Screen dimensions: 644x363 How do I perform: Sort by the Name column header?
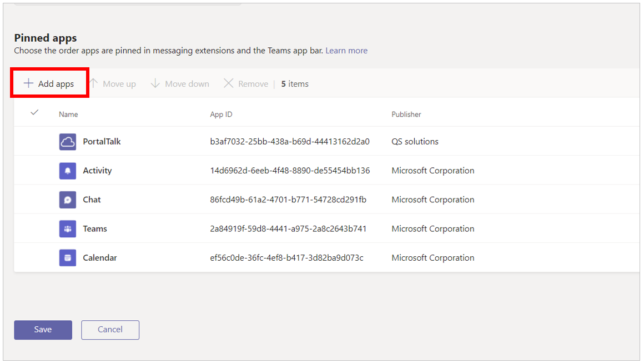pos(68,115)
